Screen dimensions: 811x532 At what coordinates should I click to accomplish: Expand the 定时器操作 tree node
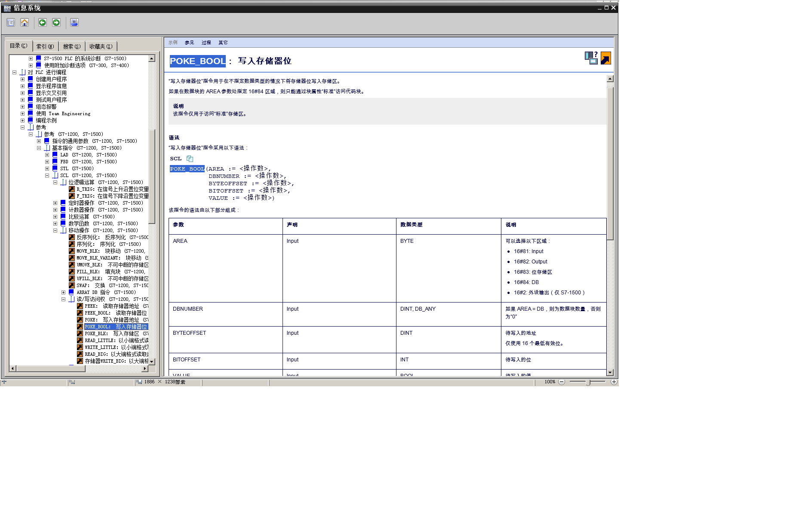(x=55, y=203)
